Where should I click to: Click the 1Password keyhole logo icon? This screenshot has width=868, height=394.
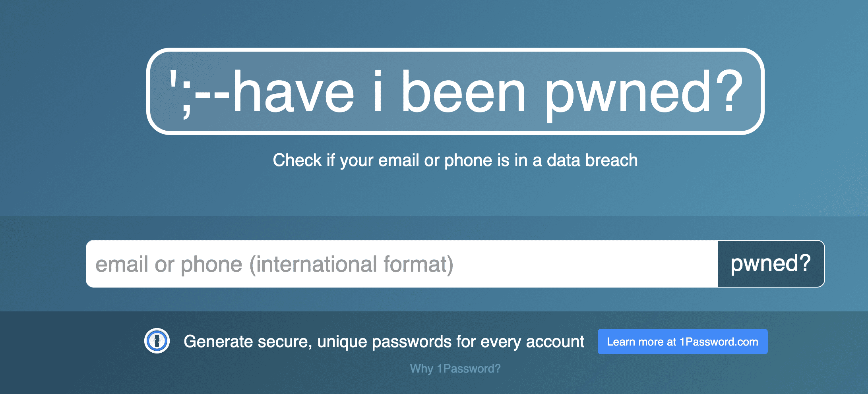point(157,341)
